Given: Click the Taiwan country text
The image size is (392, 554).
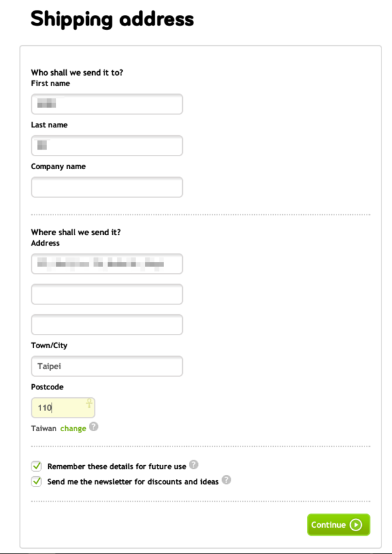Looking at the screenshot, I should [44, 429].
